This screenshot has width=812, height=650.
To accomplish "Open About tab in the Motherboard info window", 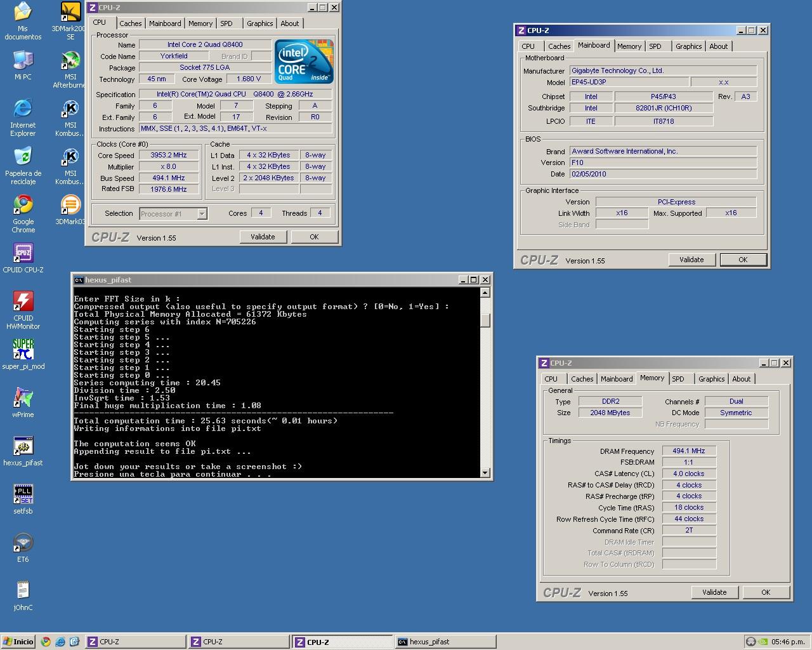I will tap(719, 46).
